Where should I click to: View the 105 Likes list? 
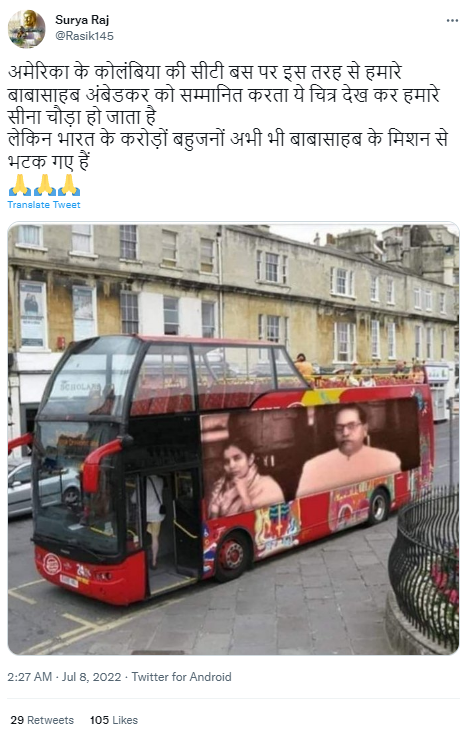[114, 720]
